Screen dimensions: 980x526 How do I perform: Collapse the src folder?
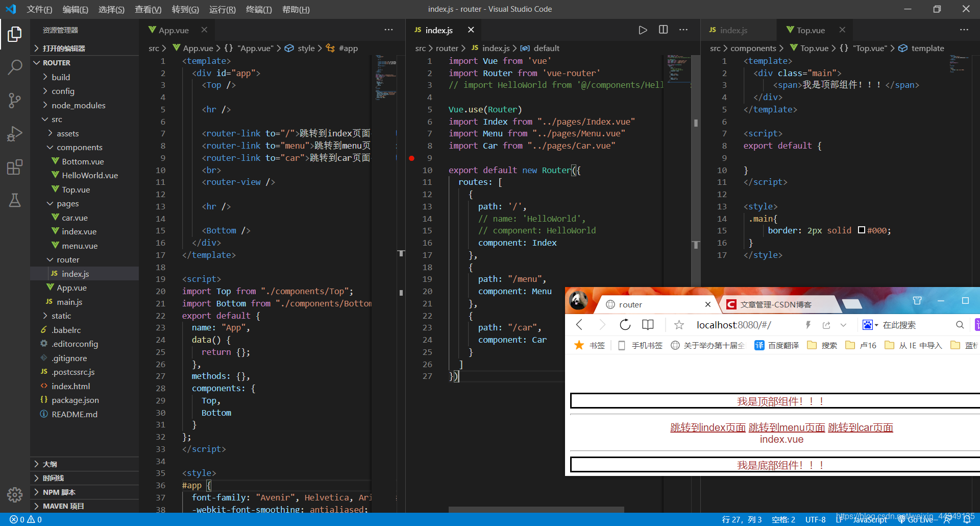pos(85,119)
